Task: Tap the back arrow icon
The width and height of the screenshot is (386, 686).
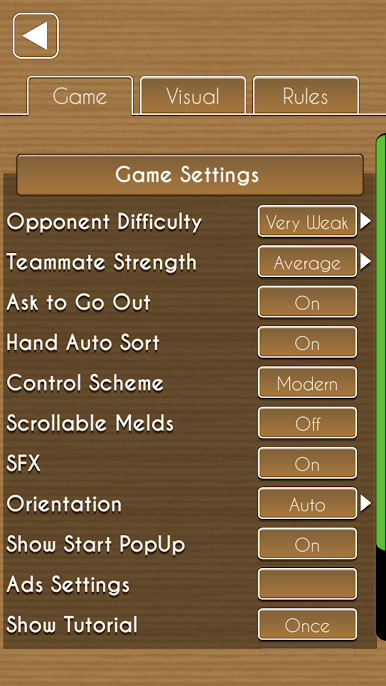Action: 35,36
